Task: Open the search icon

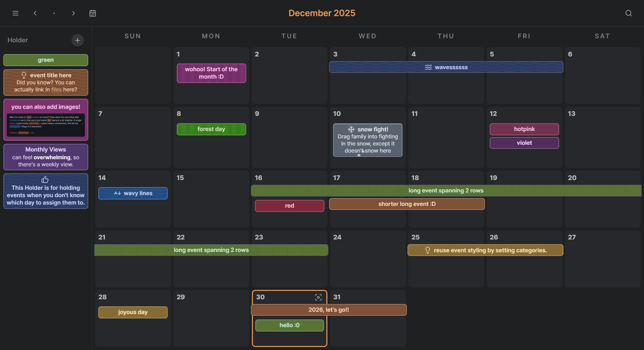Action: tap(629, 13)
